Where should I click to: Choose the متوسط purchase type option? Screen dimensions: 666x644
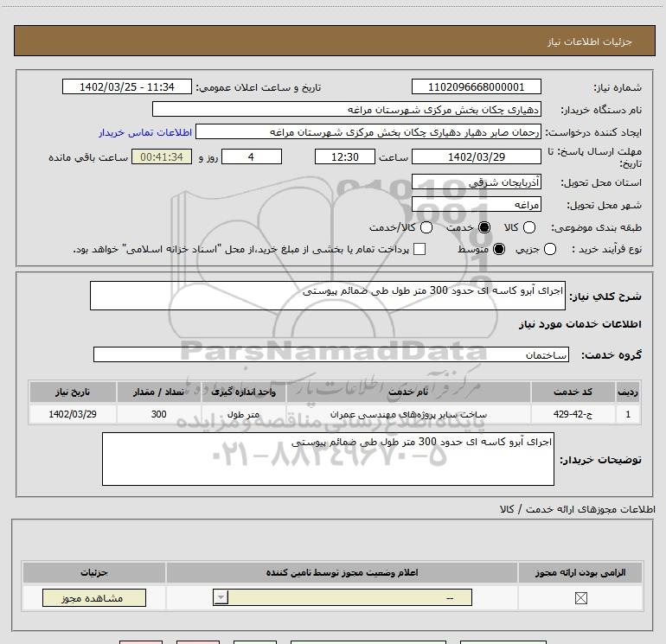point(499,249)
